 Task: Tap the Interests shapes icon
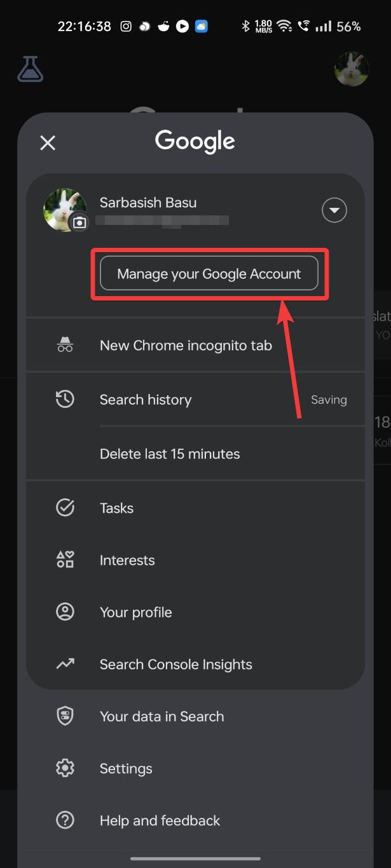[65, 560]
